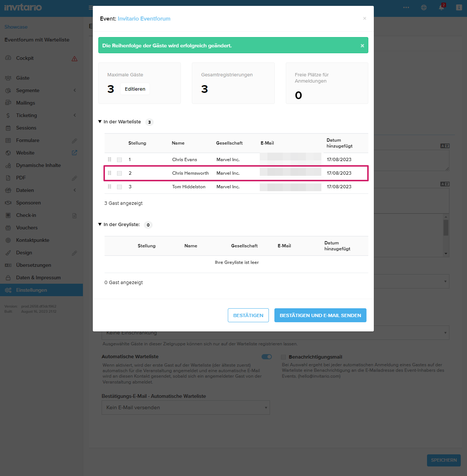This screenshot has height=476, width=467.
Task: Collapse the In der Warteliste section
Action: click(x=100, y=121)
